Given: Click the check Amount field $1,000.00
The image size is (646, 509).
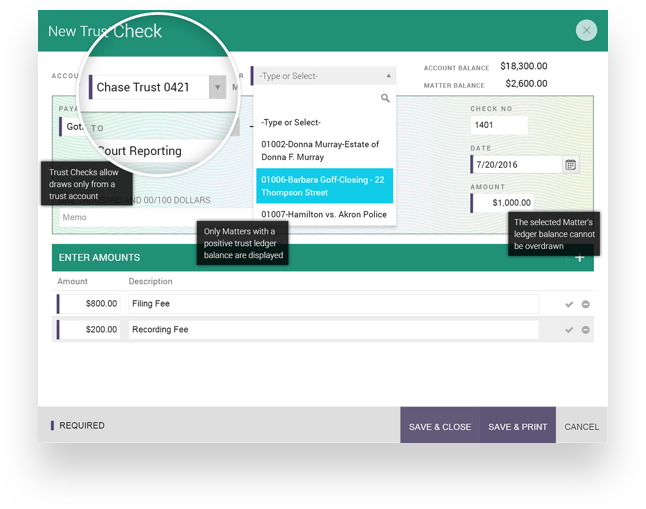Looking at the screenshot, I should [x=502, y=203].
